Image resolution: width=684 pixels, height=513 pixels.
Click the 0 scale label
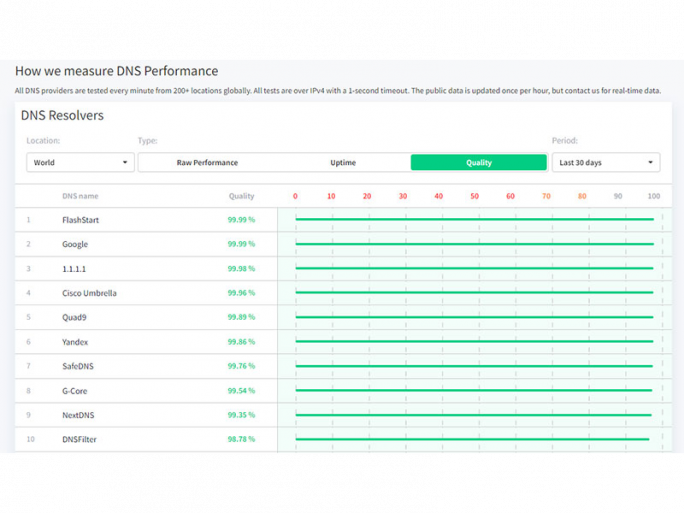click(x=295, y=196)
